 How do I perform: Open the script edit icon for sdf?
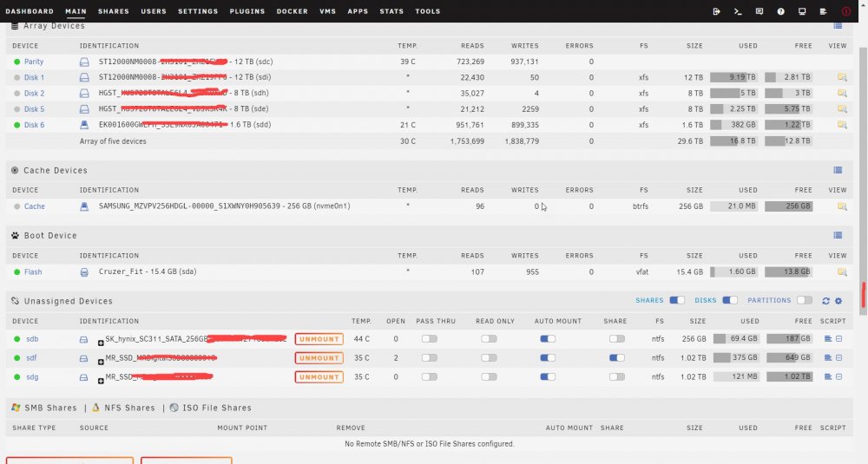pos(839,358)
